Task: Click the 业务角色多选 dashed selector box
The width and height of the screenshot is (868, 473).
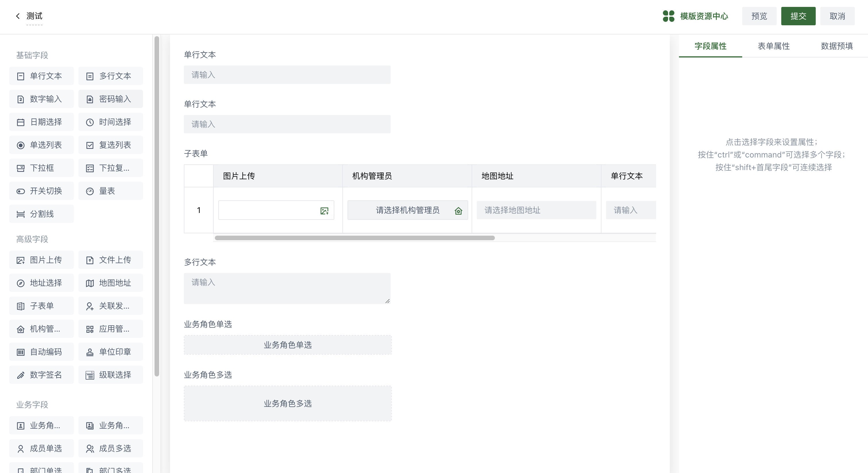Action: click(288, 403)
